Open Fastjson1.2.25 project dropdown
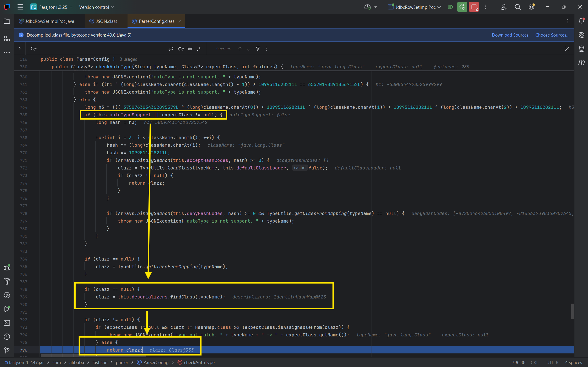The width and height of the screenshot is (588, 367). coord(52,7)
